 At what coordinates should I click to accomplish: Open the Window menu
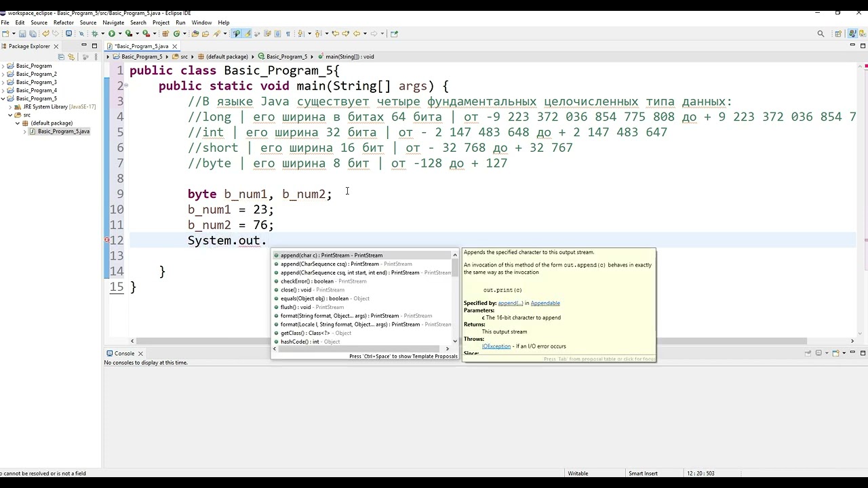[201, 22]
